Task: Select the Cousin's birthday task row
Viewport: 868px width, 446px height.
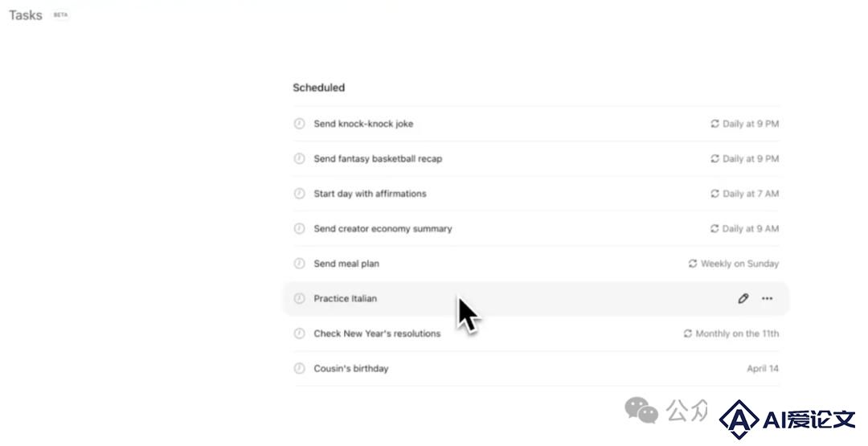Action: coord(536,369)
